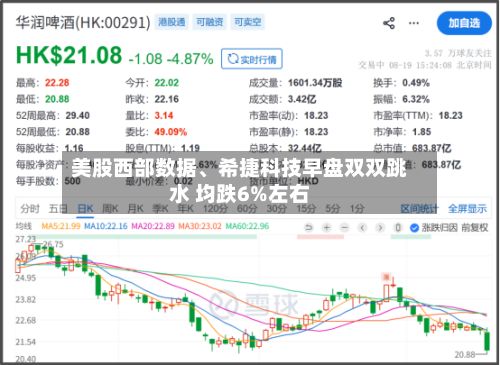The height and width of the screenshot is (365, 500).
Task: Click the -1.08 -4.87% change value
Action: point(171,59)
